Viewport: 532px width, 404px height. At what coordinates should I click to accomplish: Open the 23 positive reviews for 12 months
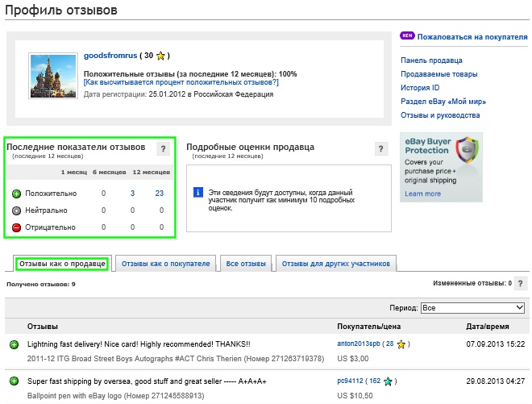pyautogui.click(x=160, y=194)
